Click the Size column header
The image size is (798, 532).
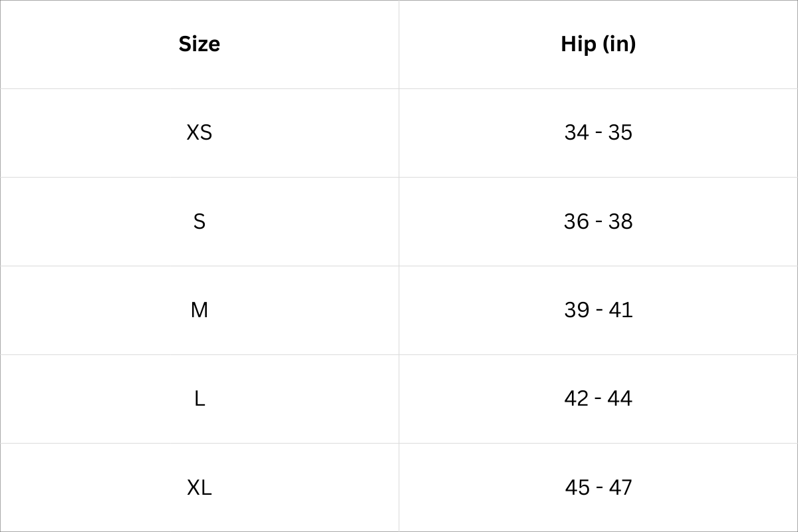point(199,44)
